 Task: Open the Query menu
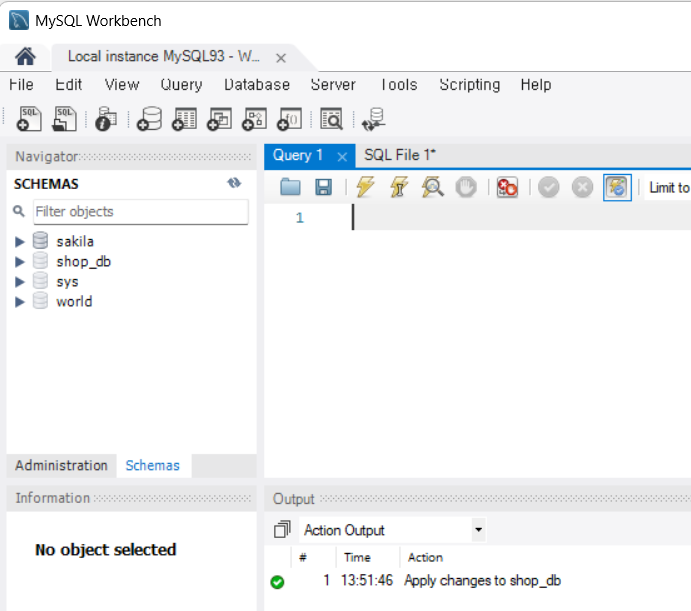[x=182, y=85]
